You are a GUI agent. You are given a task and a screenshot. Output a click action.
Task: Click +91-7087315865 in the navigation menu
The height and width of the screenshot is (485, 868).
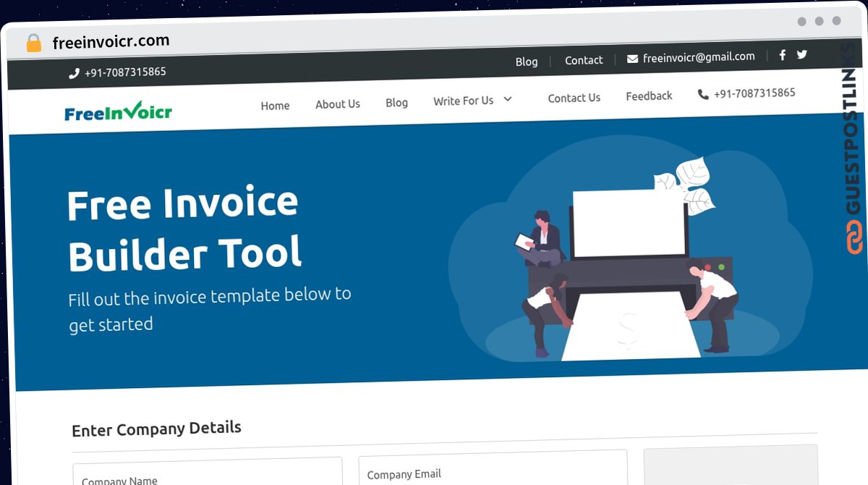coord(754,93)
